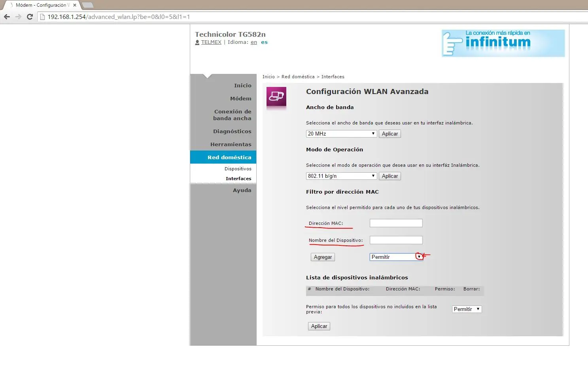Open Interfaces submenu item
Screen dimensions: 588x375
coord(238,179)
